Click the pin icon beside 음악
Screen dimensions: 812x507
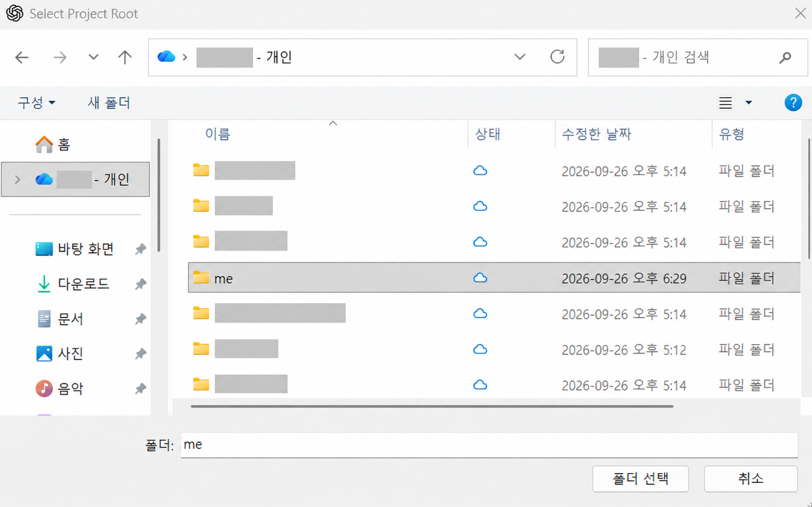coord(141,388)
